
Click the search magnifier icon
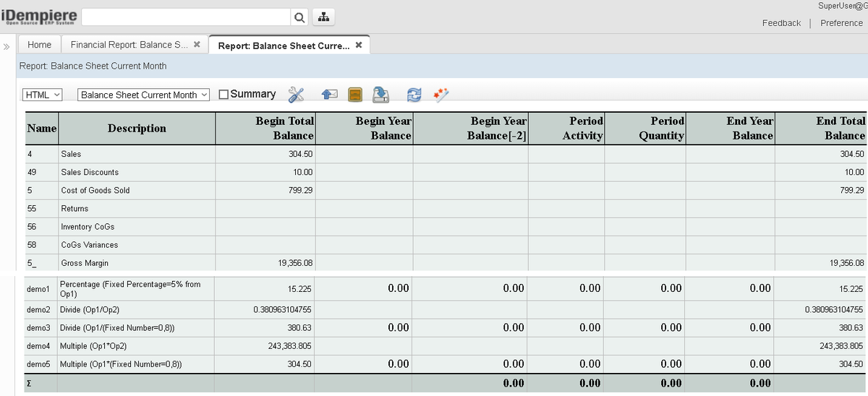click(x=299, y=17)
